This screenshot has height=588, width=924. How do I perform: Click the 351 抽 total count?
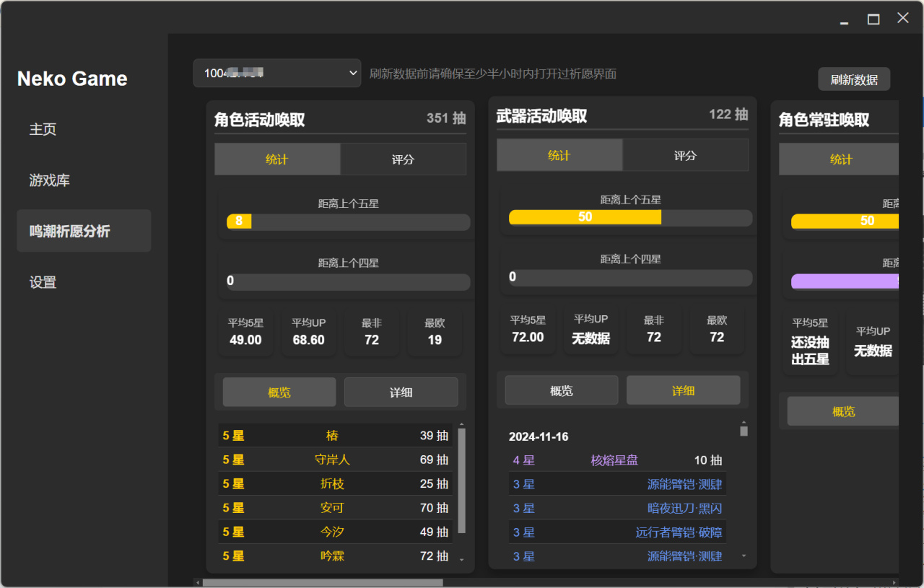pos(446,118)
